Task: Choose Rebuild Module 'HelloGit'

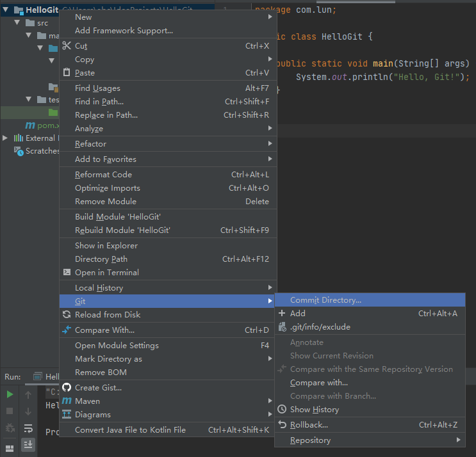Action: (168, 230)
